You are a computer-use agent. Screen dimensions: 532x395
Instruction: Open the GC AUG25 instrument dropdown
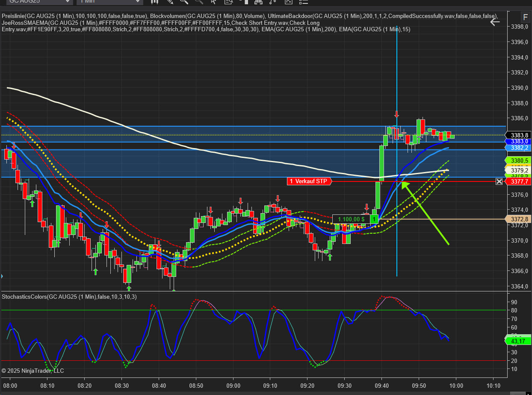point(39,1)
